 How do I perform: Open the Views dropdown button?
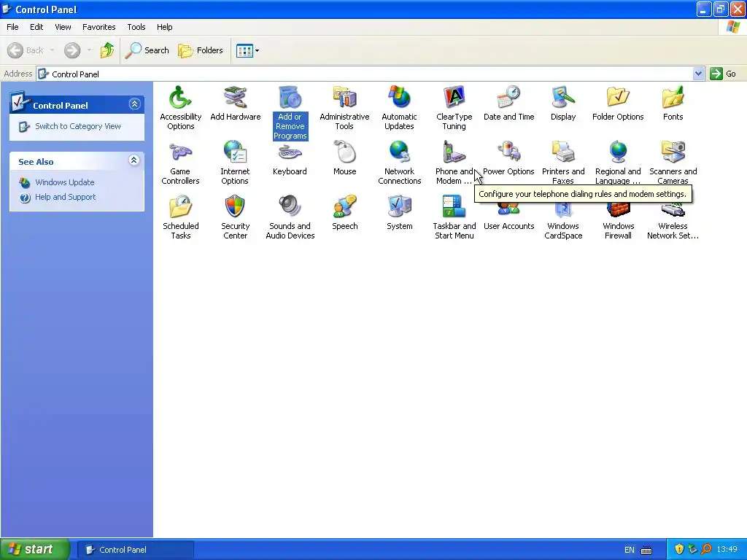coord(248,50)
